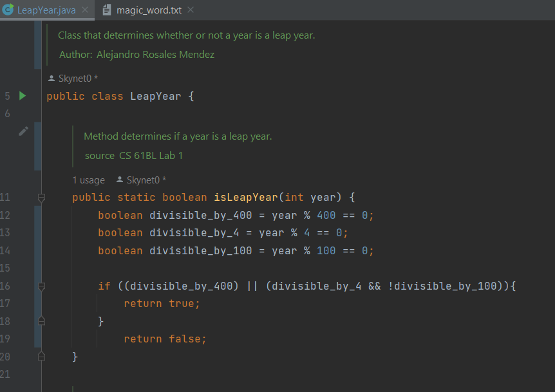
Task: Click the green Run arrow beside LeapYear class
Action: tap(23, 96)
